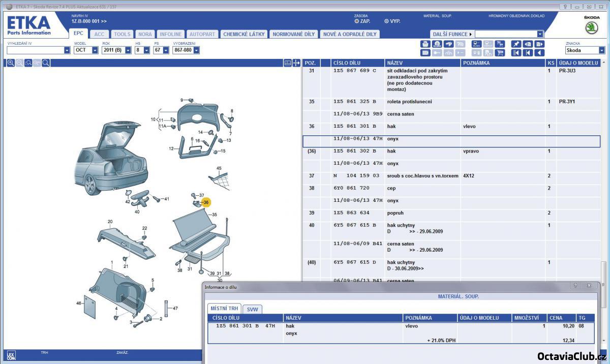
Task: Click the split-view icon above the diagram
Action: 288,63
